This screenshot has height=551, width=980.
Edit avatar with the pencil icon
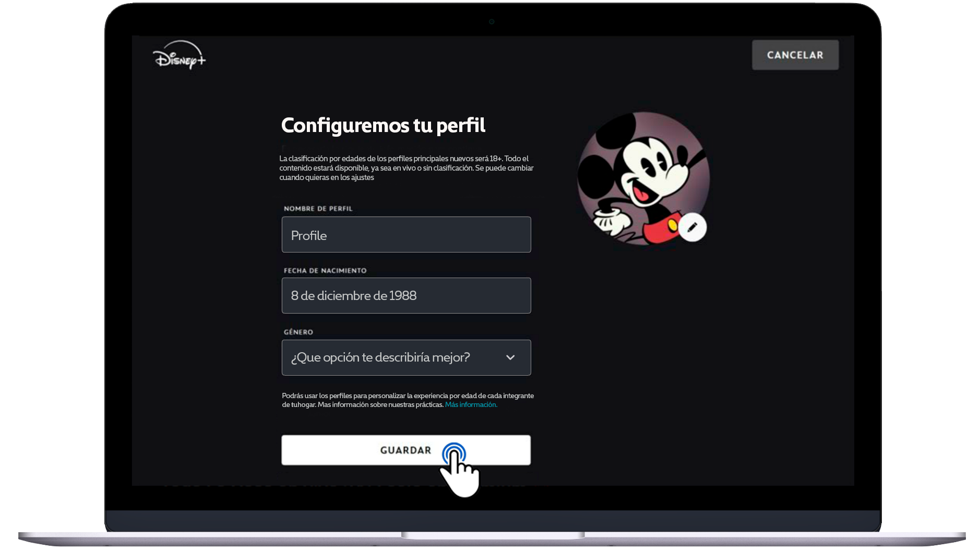[x=692, y=227]
